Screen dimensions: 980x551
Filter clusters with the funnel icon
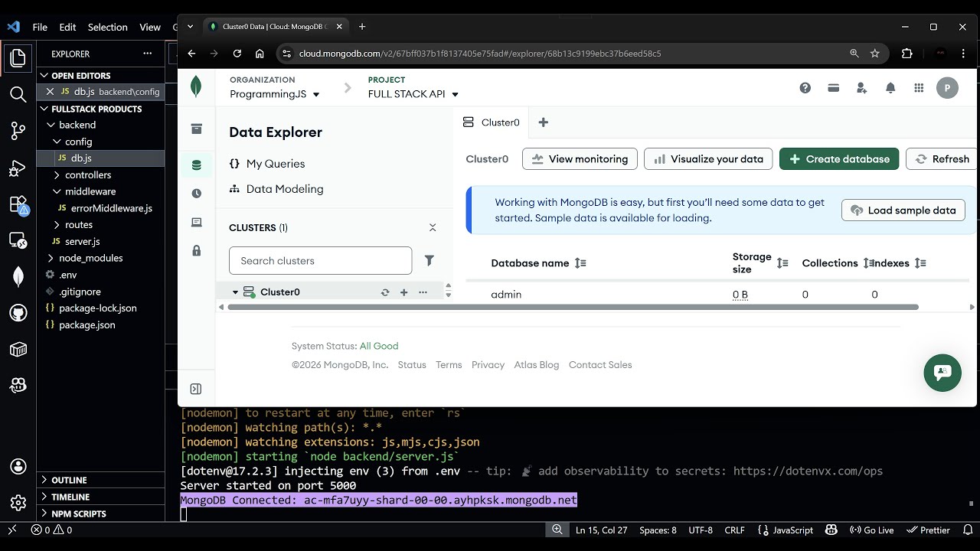pos(429,261)
